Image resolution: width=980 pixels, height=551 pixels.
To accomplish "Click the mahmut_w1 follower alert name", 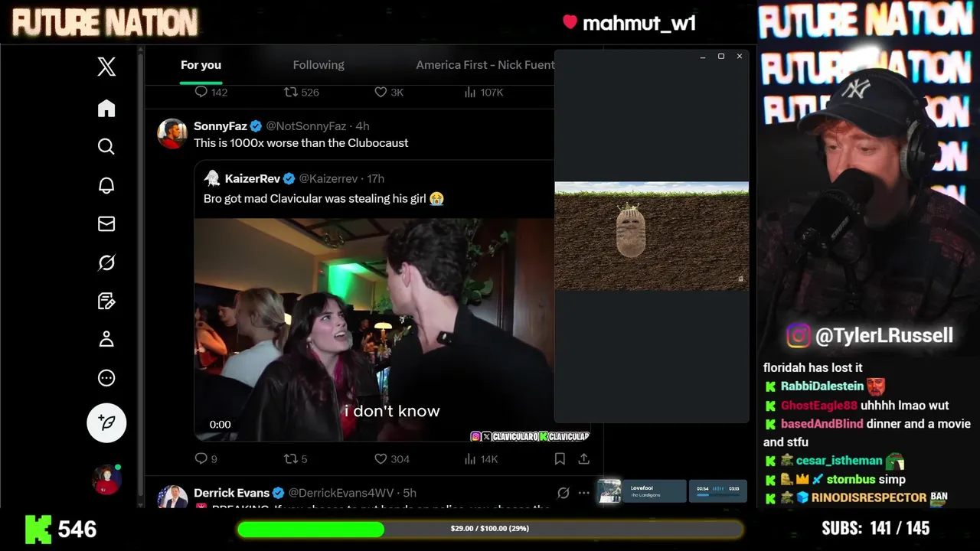I will click(x=639, y=23).
